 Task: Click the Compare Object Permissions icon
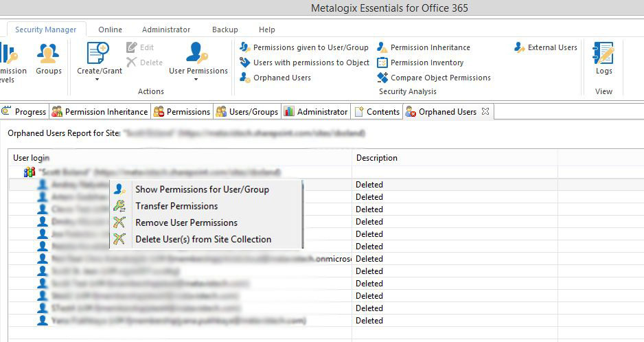(x=382, y=78)
